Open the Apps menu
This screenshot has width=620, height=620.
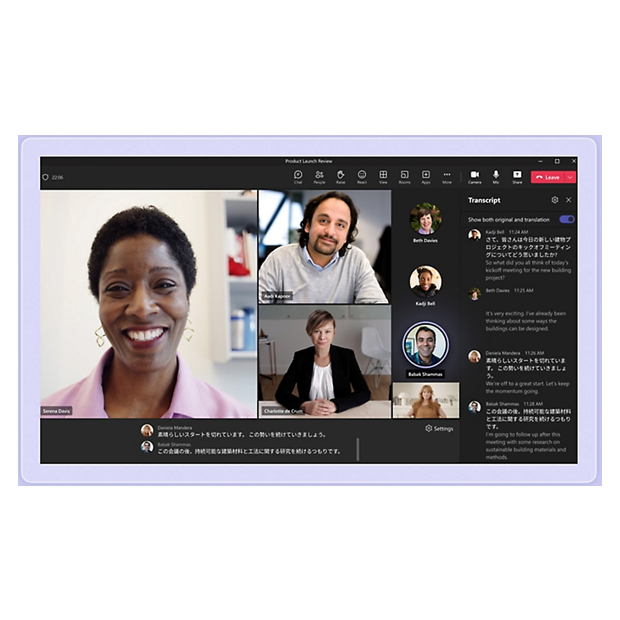[426, 176]
